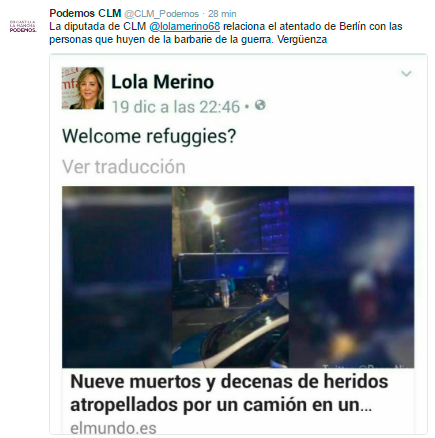Image resolution: width=435 pixels, height=438 pixels.
Task: Open the Nueve muertos article headline
Action: tap(229, 393)
